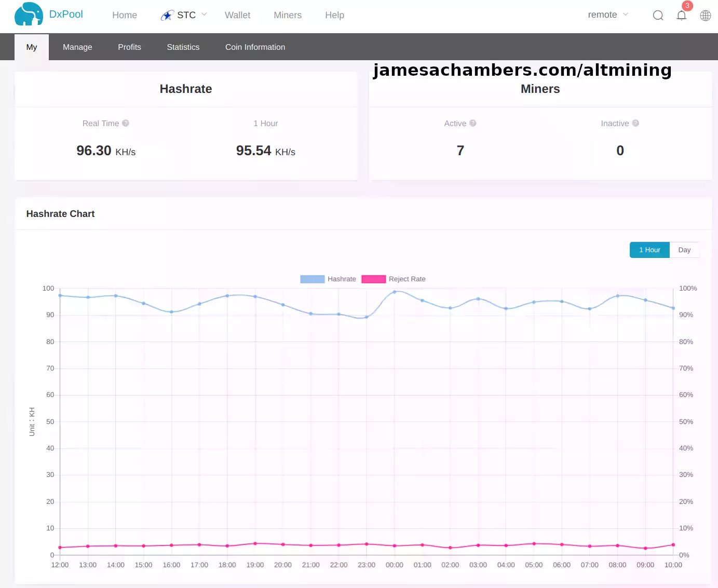The image size is (718, 588).
Task: Switch to the Statistics tab
Action: click(x=183, y=47)
